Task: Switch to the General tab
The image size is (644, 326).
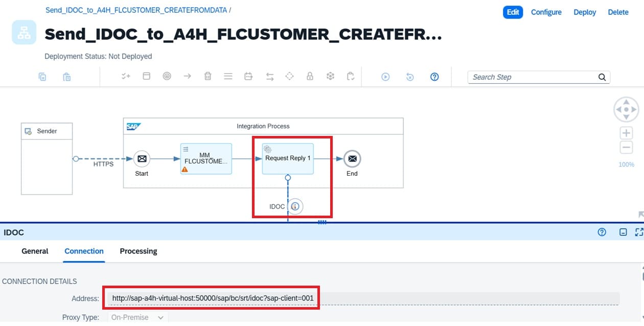Action: (35, 251)
